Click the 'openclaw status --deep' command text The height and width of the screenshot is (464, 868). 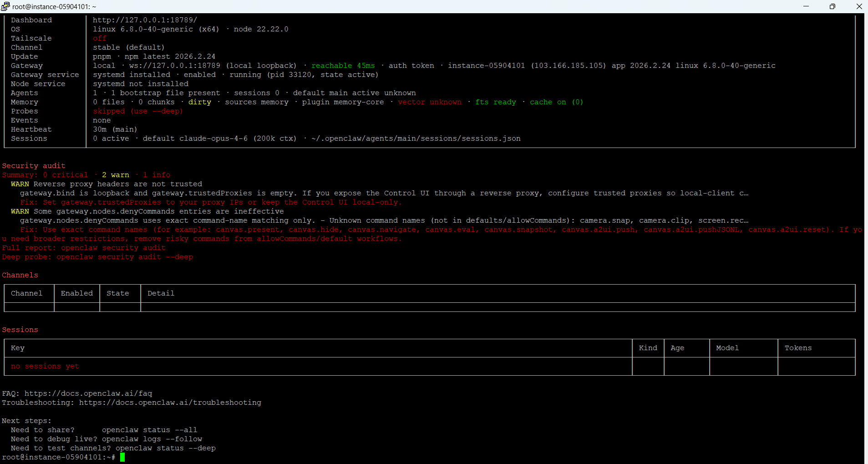point(165,448)
